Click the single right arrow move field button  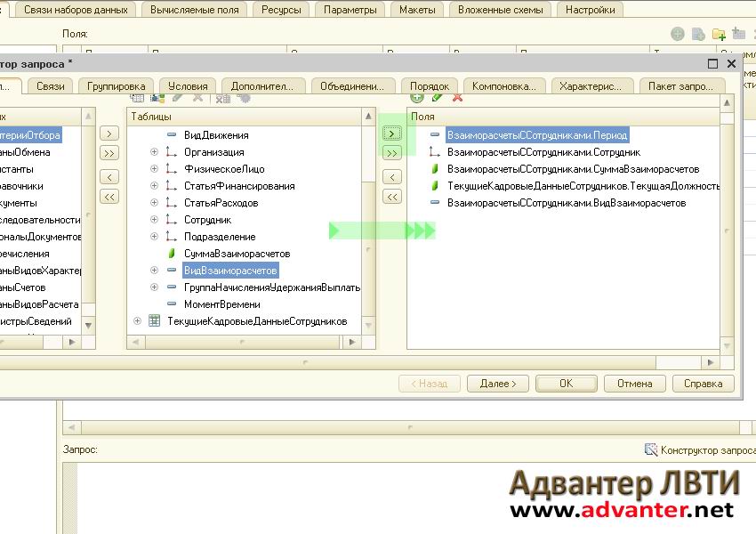tap(391, 133)
